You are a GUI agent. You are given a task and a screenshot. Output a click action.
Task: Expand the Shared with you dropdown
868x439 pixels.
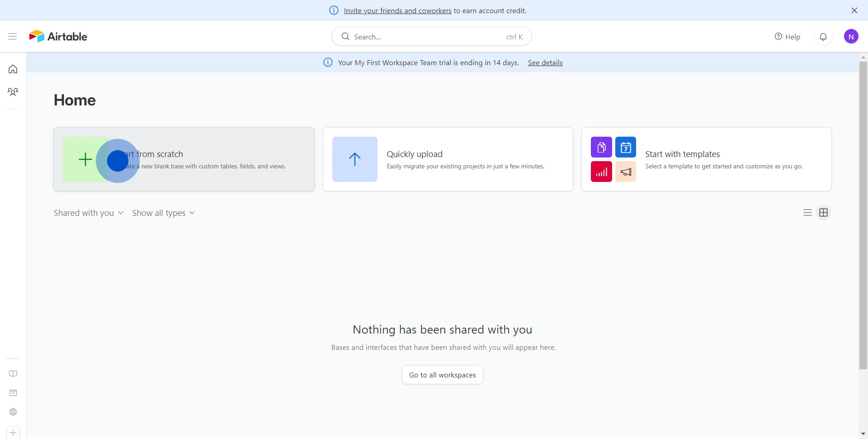click(x=89, y=213)
